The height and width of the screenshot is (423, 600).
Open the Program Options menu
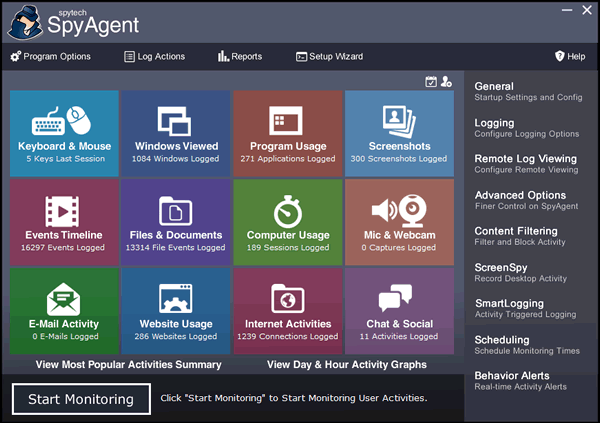[x=51, y=57]
